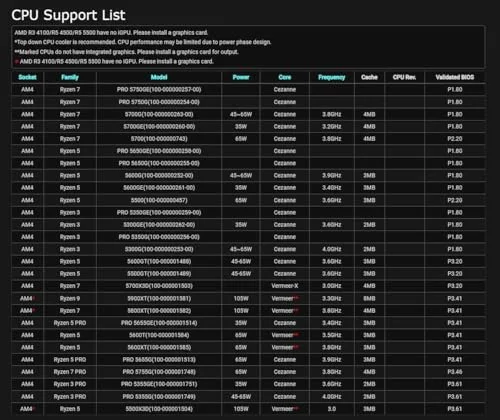Screen dimensions: 500x420
Task: Click the CPU Support List heading
Action: [x=68, y=15]
